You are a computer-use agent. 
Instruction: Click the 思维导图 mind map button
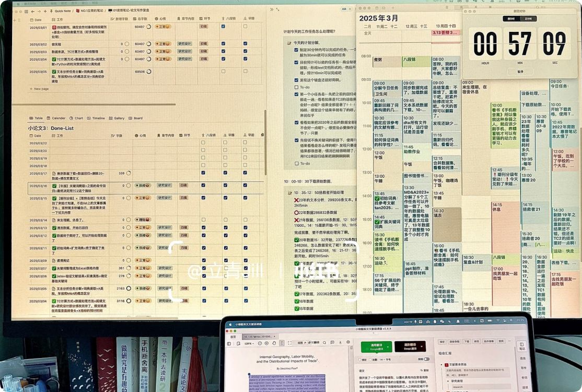point(455,341)
